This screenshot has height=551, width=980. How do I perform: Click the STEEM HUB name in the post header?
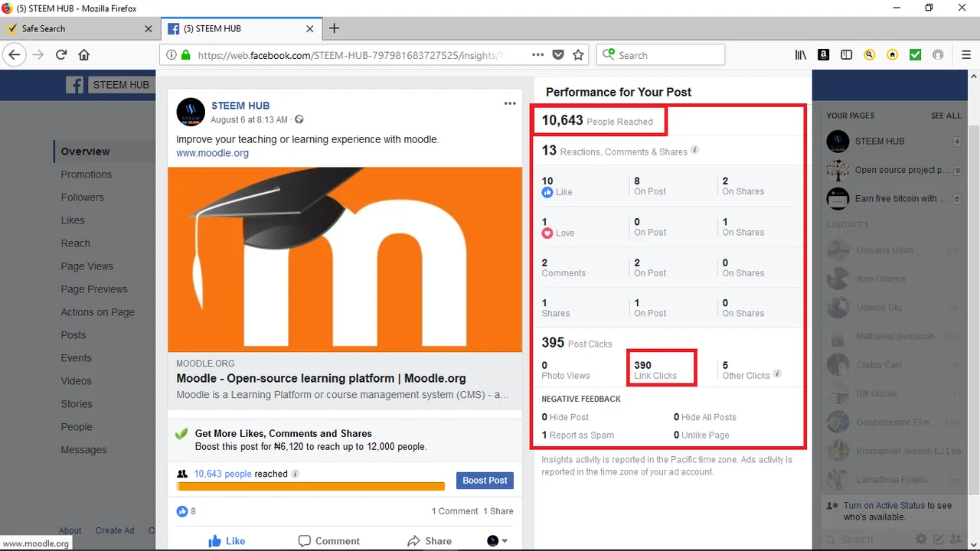pyautogui.click(x=240, y=106)
